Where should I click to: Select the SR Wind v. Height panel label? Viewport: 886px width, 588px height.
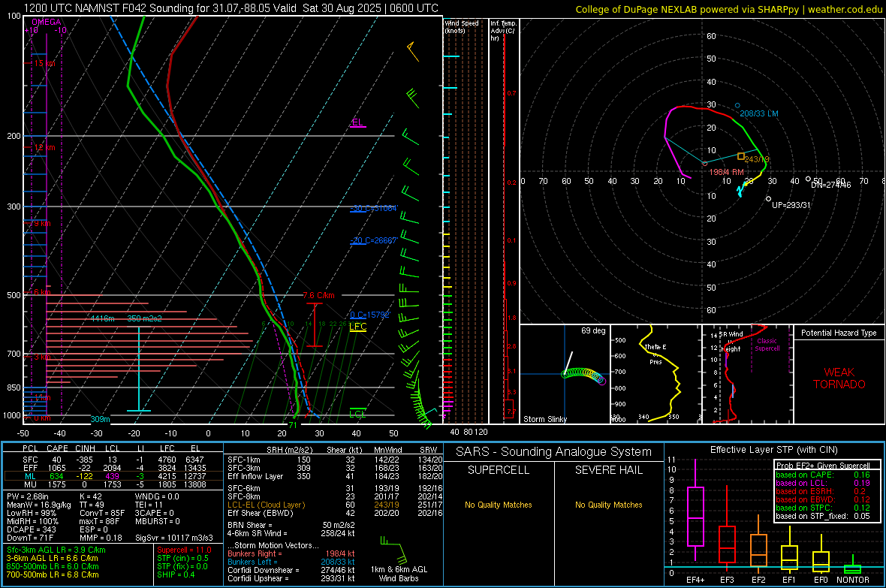pyautogui.click(x=731, y=342)
